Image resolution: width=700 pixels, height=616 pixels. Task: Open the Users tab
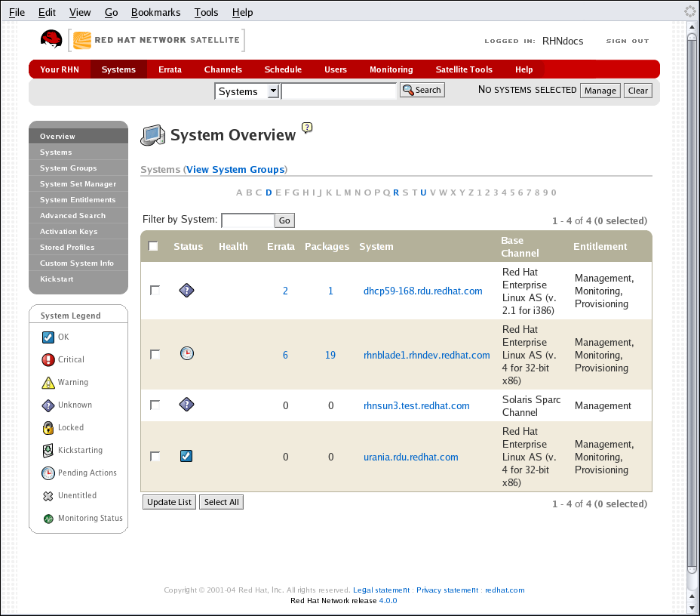click(x=335, y=69)
